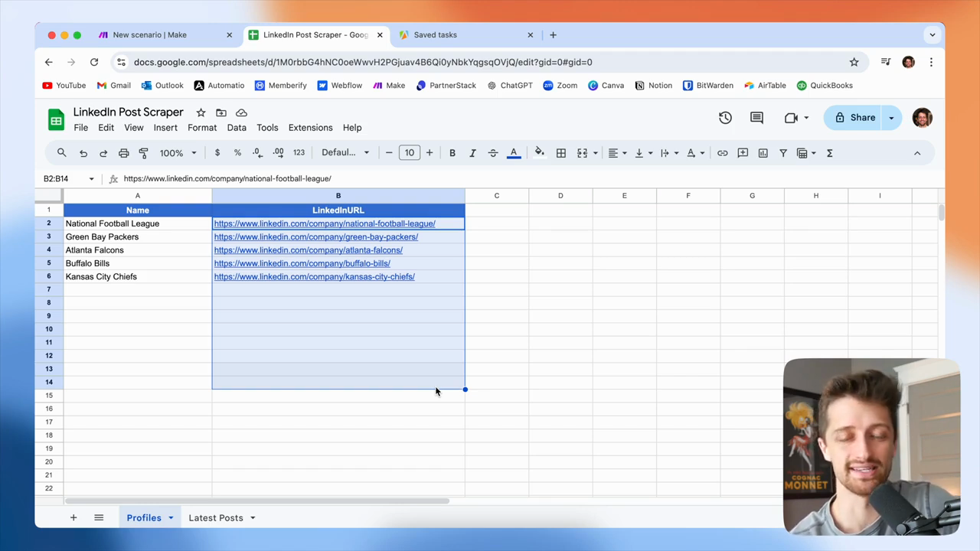Toggle italic formatting
The height and width of the screenshot is (551, 980).
tap(472, 153)
